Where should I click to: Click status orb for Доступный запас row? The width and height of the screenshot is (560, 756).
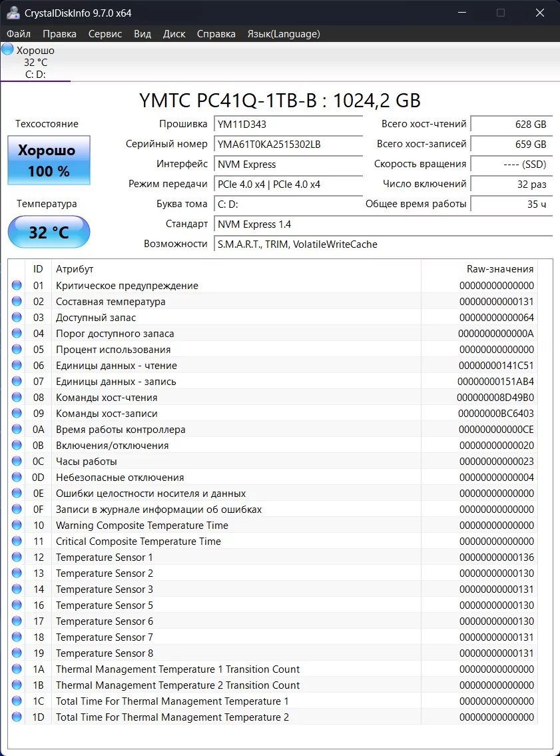(17, 317)
